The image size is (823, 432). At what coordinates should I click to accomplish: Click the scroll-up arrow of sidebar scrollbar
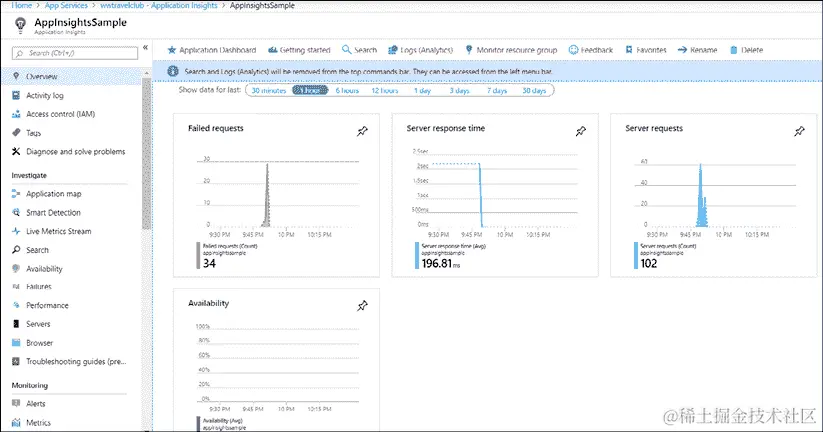146,73
